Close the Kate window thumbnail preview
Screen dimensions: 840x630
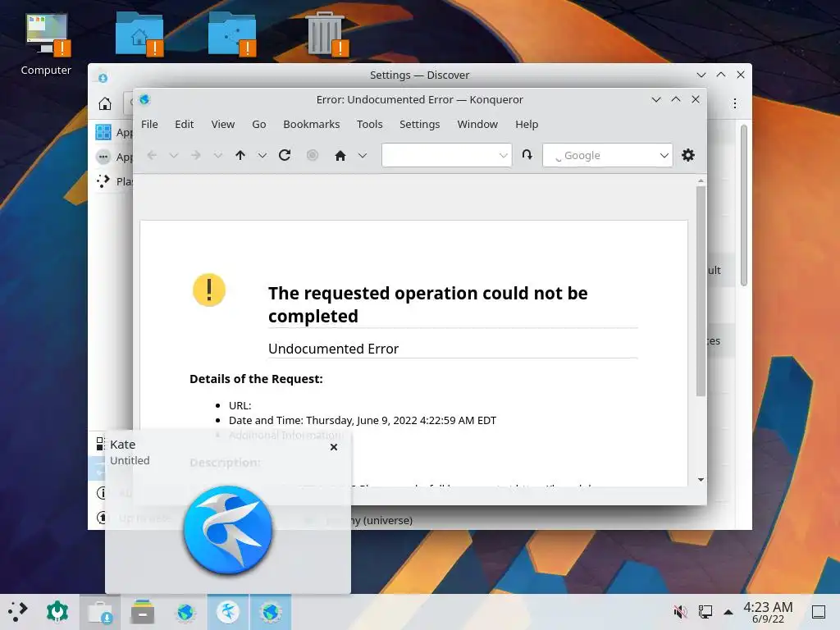334,447
